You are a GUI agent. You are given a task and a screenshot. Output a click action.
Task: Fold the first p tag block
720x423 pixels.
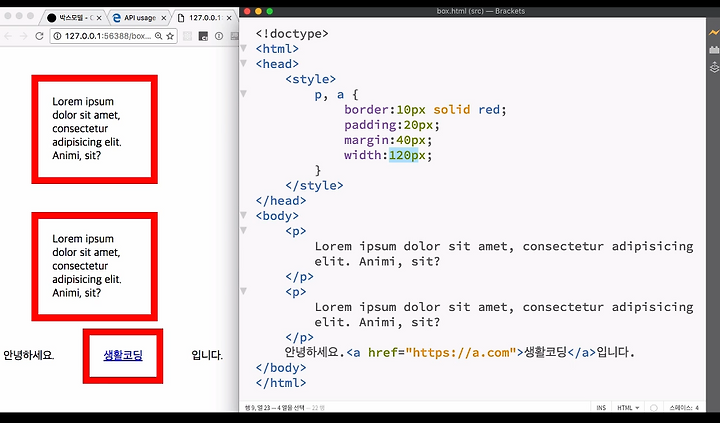(243, 231)
